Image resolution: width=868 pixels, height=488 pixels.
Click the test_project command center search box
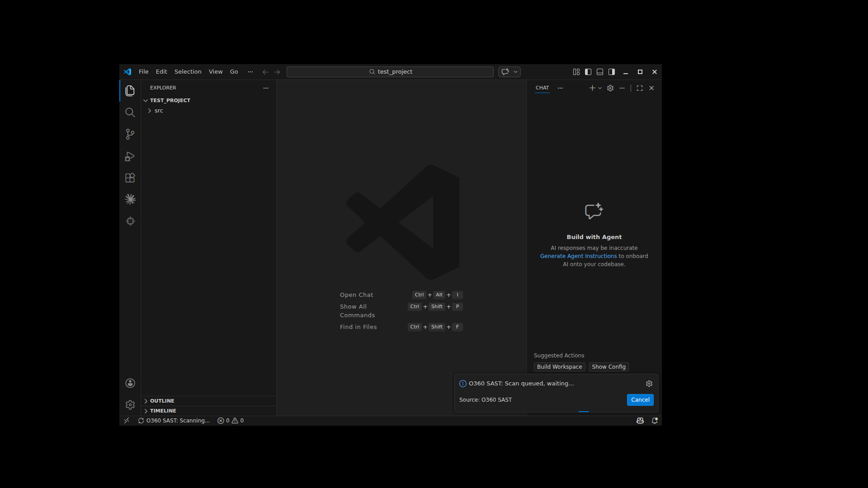pos(390,72)
